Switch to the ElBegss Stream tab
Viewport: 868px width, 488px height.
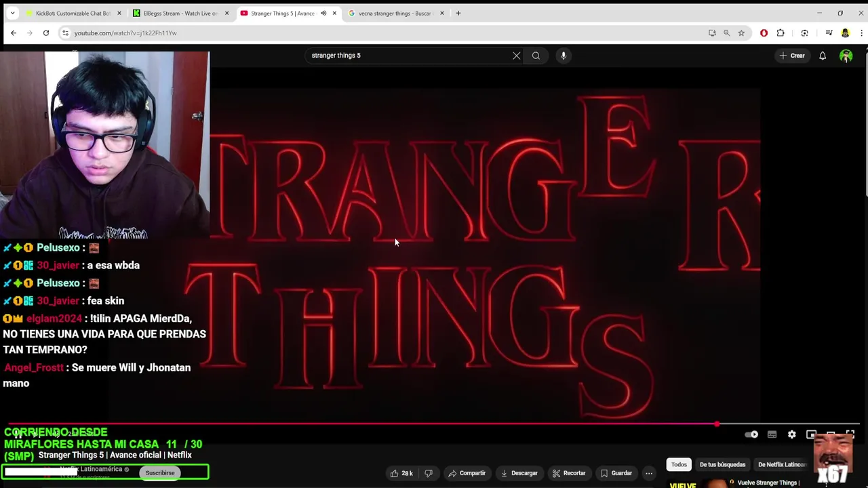tap(180, 13)
